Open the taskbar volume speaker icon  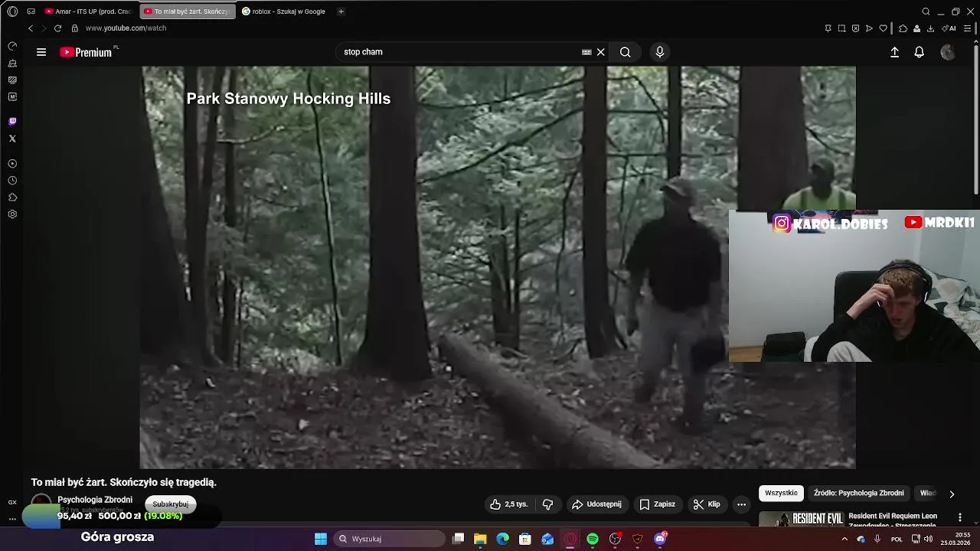pyautogui.click(x=928, y=539)
